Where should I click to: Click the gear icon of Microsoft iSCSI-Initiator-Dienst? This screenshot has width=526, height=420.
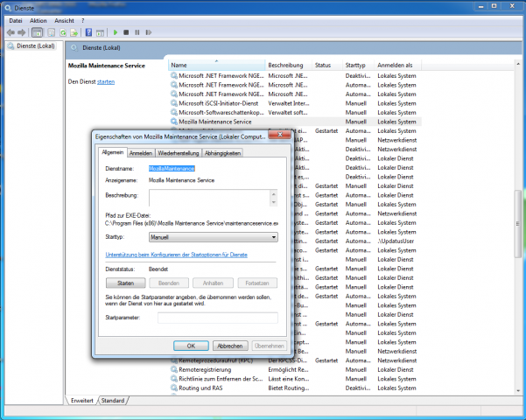[x=174, y=103]
